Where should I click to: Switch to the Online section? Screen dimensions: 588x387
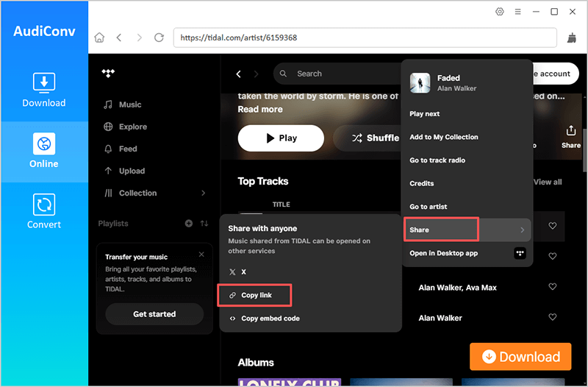coord(44,151)
